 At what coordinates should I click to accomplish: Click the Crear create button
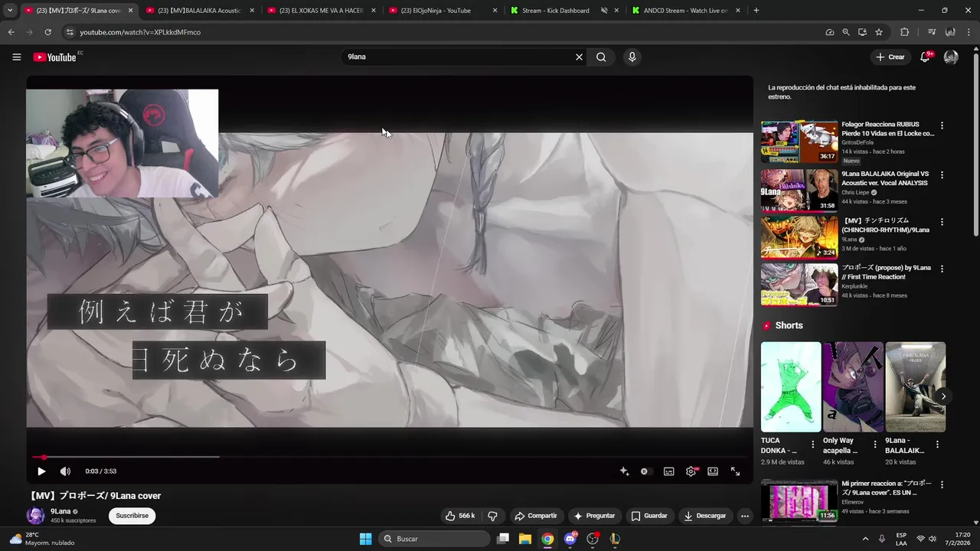(890, 57)
